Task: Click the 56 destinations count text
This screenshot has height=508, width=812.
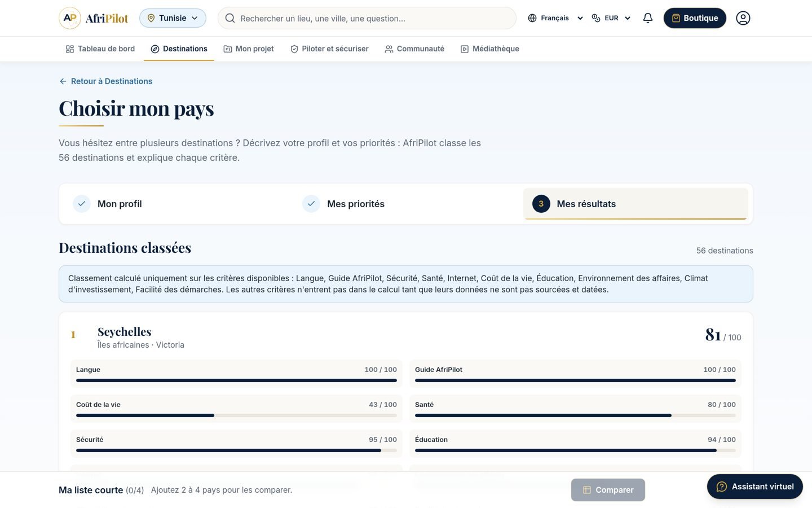Action: (725, 251)
